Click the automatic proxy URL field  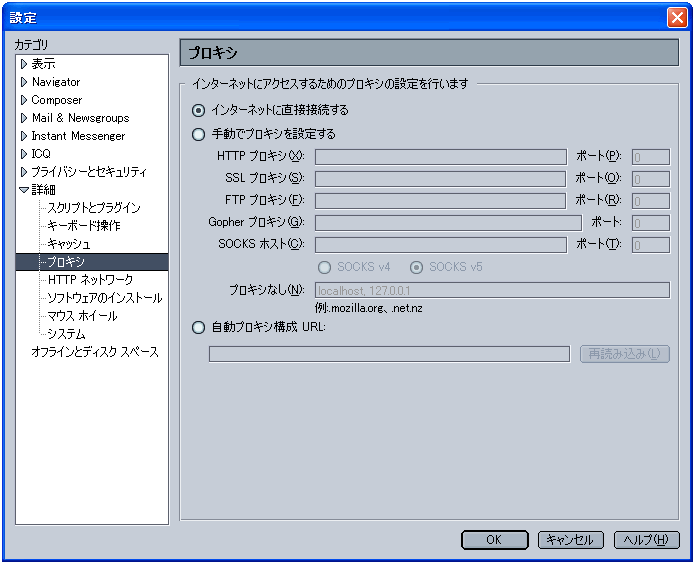389,354
